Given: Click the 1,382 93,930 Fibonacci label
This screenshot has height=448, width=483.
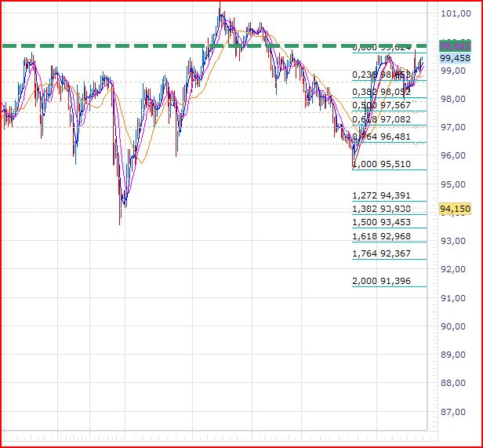Looking at the screenshot, I should coord(381,209).
